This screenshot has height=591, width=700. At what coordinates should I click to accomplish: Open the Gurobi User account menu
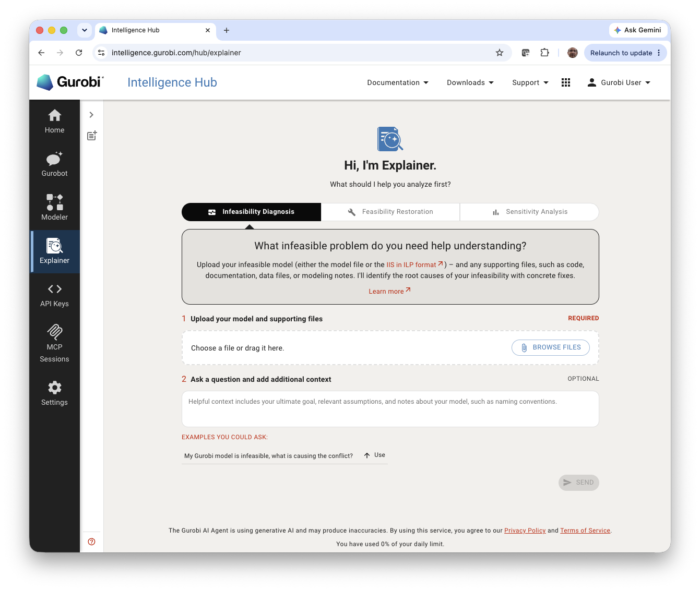(619, 82)
